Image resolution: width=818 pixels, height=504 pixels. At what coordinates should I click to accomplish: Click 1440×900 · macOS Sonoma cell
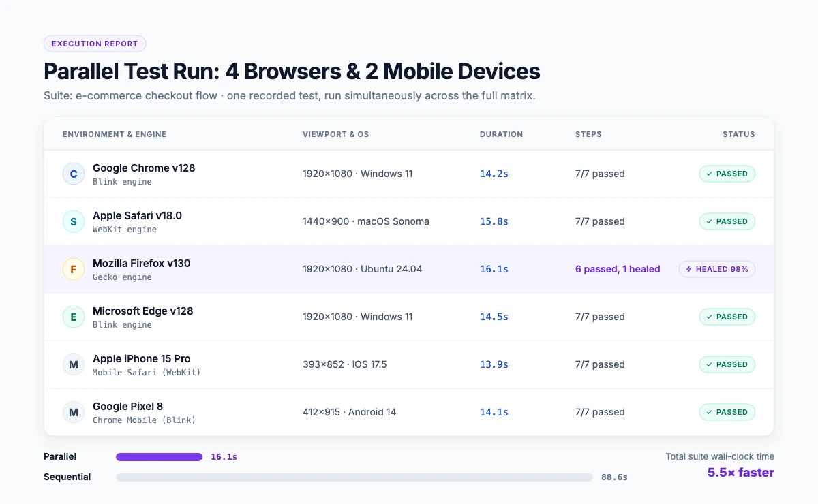click(366, 221)
